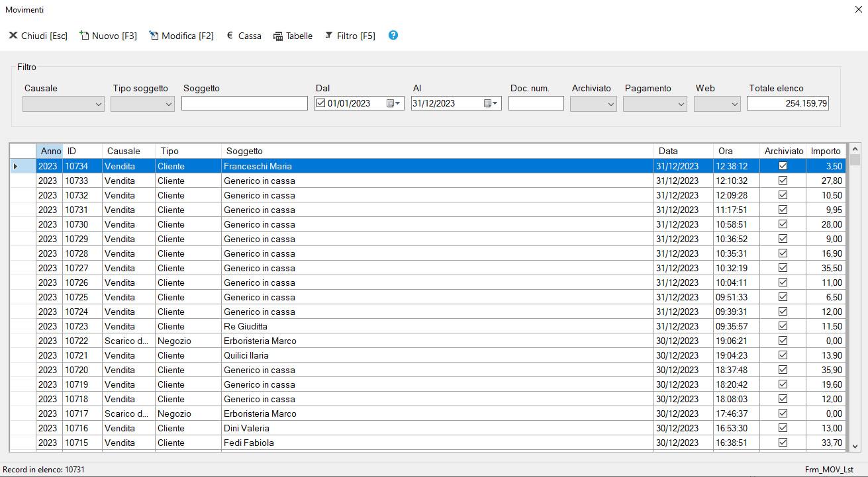
Task: Toggle Archiviato checkbox for ID 10723
Action: [783, 326]
